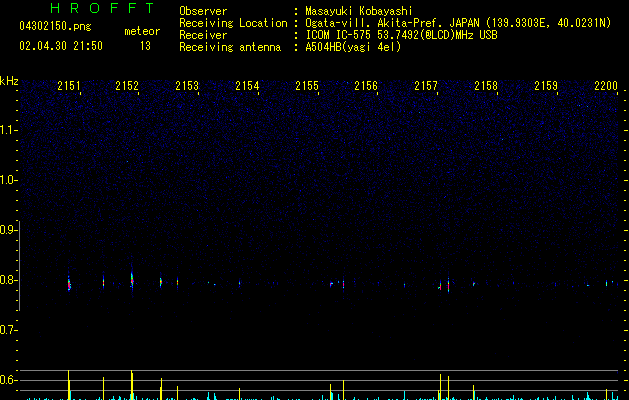Click the 0.9 kHz axis tick label
The width and height of the screenshot is (629, 400).
8,230
